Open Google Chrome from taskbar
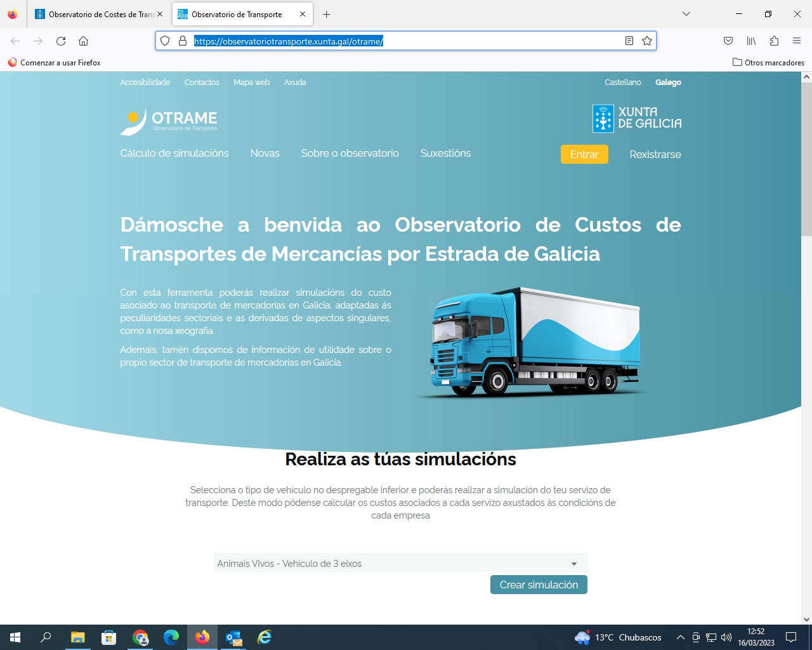Image resolution: width=812 pixels, height=650 pixels. [x=140, y=637]
